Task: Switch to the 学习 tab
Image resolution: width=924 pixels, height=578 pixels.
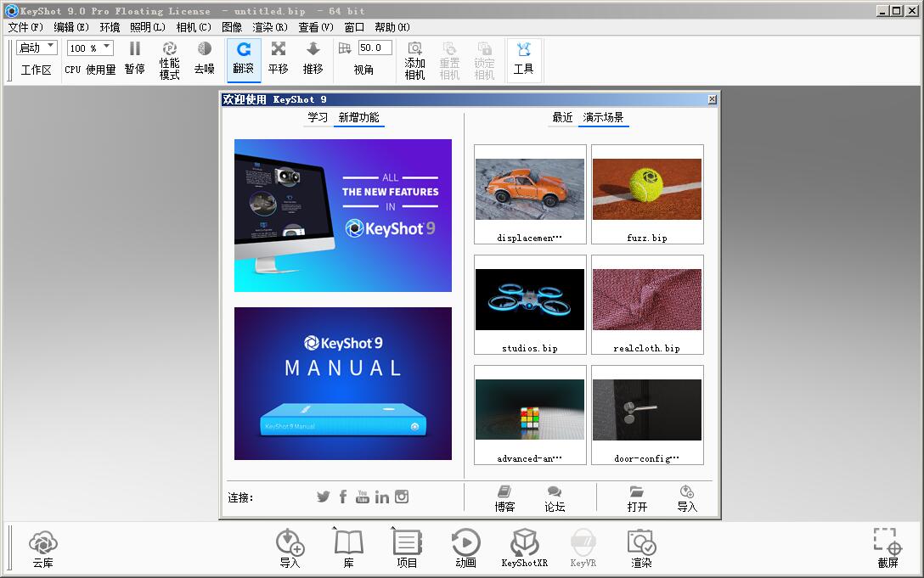Action: tap(318, 117)
